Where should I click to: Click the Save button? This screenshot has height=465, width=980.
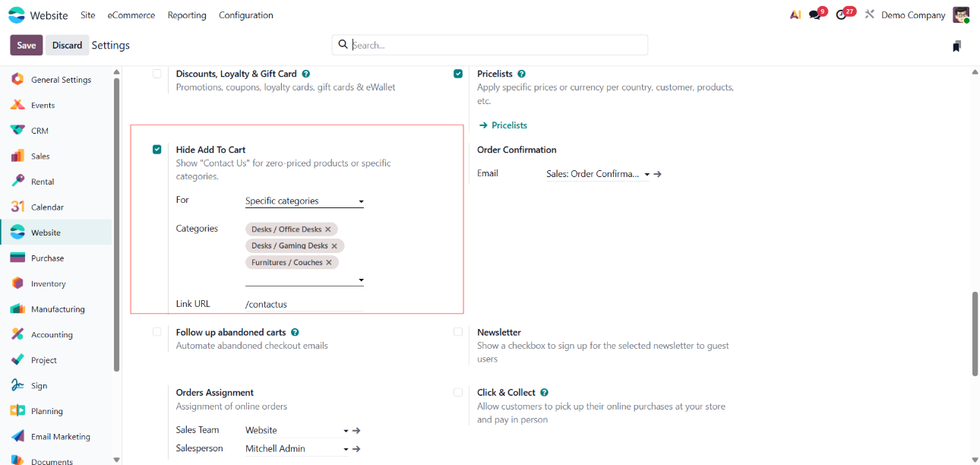click(x=27, y=46)
